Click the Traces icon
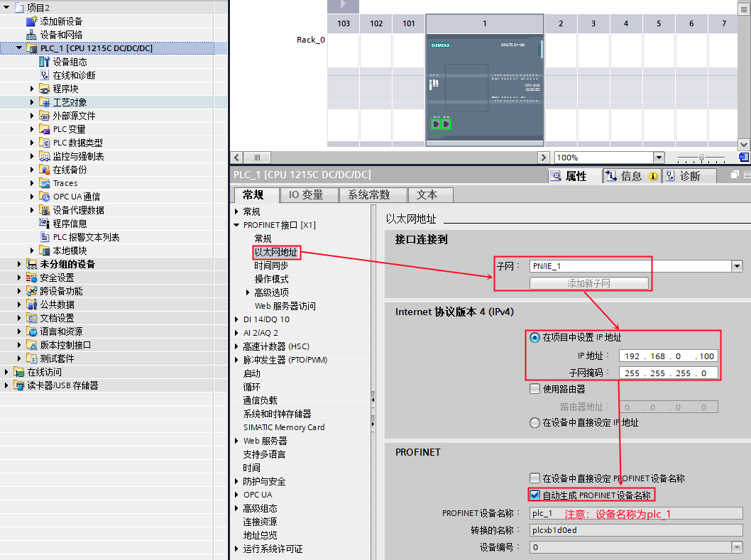The width and height of the screenshot is (751, 560). coord(44,183)
